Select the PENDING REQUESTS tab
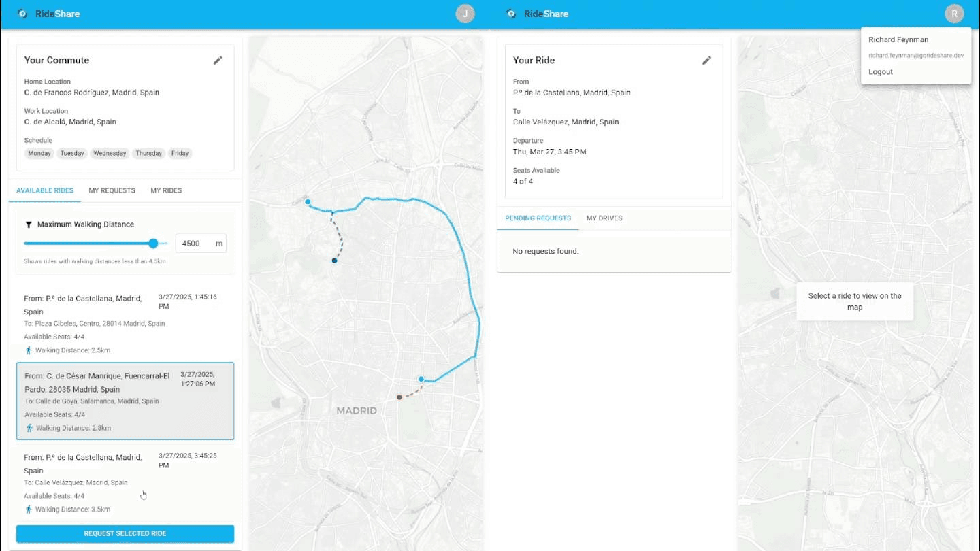The height and width of the screenshot is (551, 980). tap(538, 218)
